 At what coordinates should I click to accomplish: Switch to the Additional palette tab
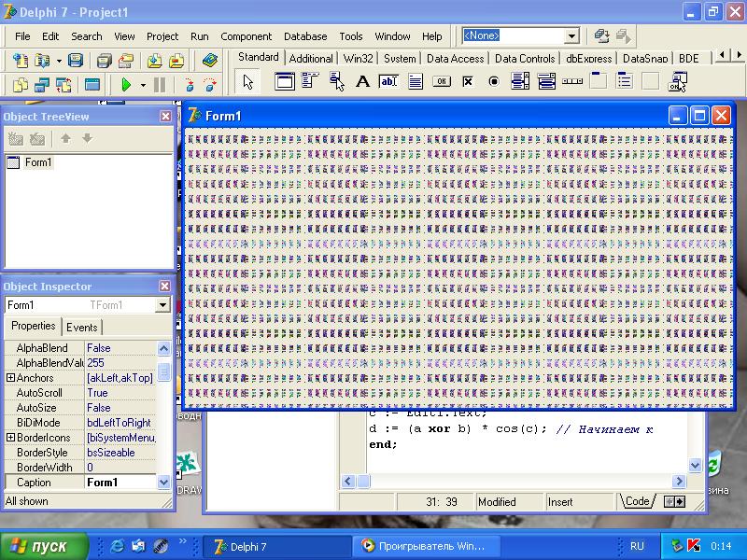click(311, 59)
